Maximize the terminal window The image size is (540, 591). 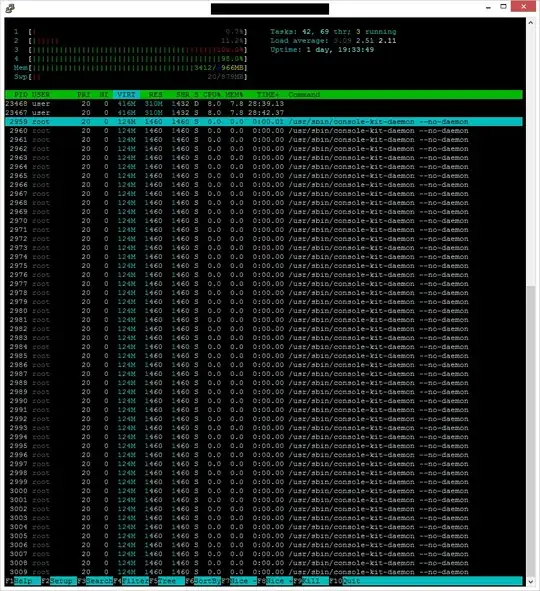pos(503,7)
